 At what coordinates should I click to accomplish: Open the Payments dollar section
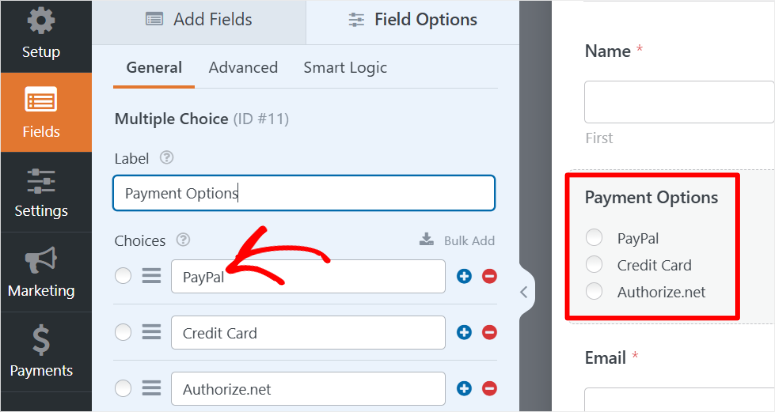(x=41, y=351)
